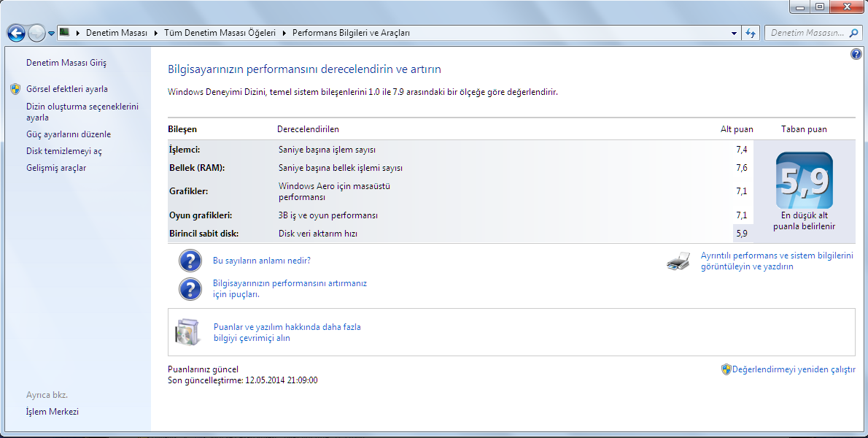Select Tüm Denetim Masası Öğeleri breadcrumb
This screenshot has width=868, height=438.
point(220,34)
